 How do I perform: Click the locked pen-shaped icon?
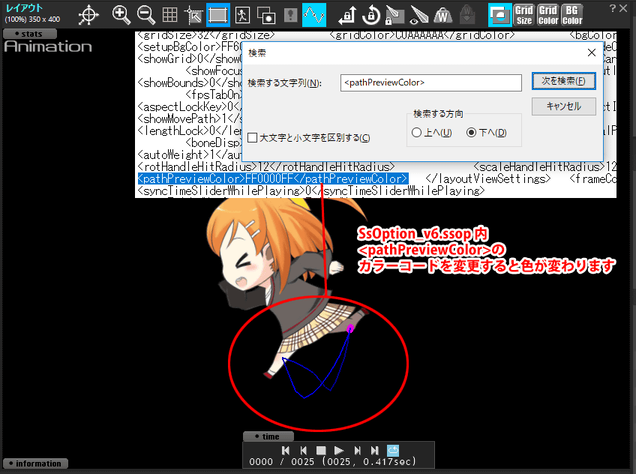[395, 15]
